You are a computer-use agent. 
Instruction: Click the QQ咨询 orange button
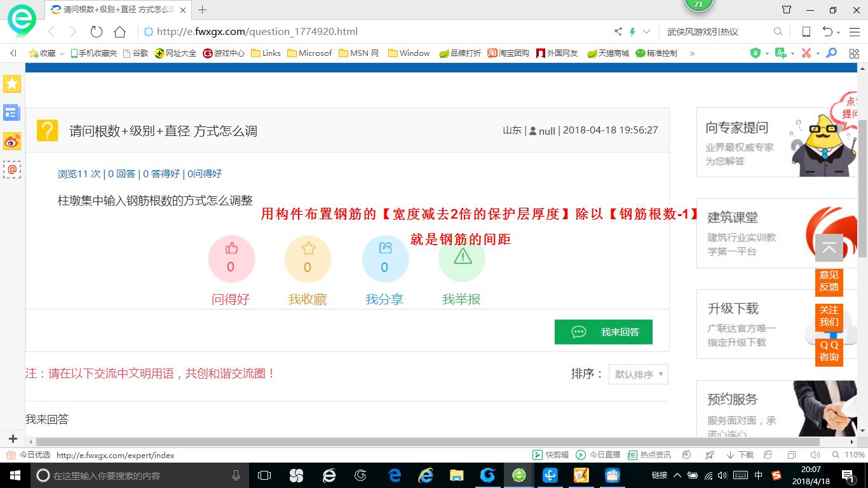click(x=829, y=351)
